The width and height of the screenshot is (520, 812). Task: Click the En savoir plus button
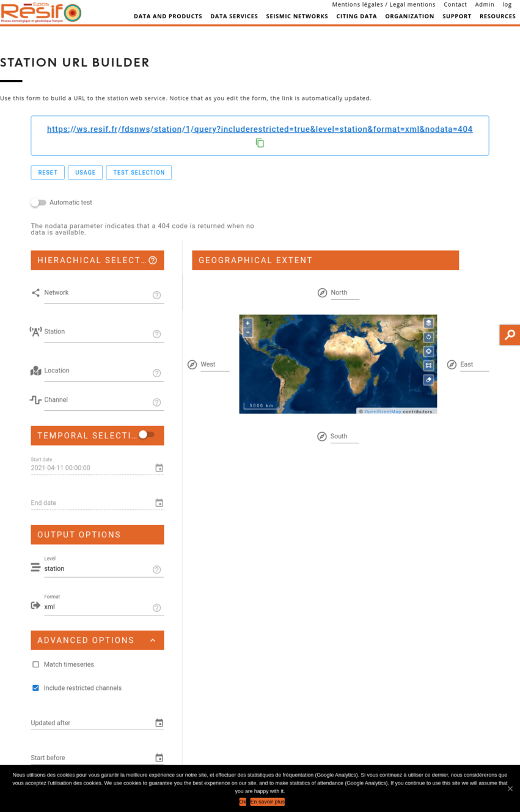point(267,802)
